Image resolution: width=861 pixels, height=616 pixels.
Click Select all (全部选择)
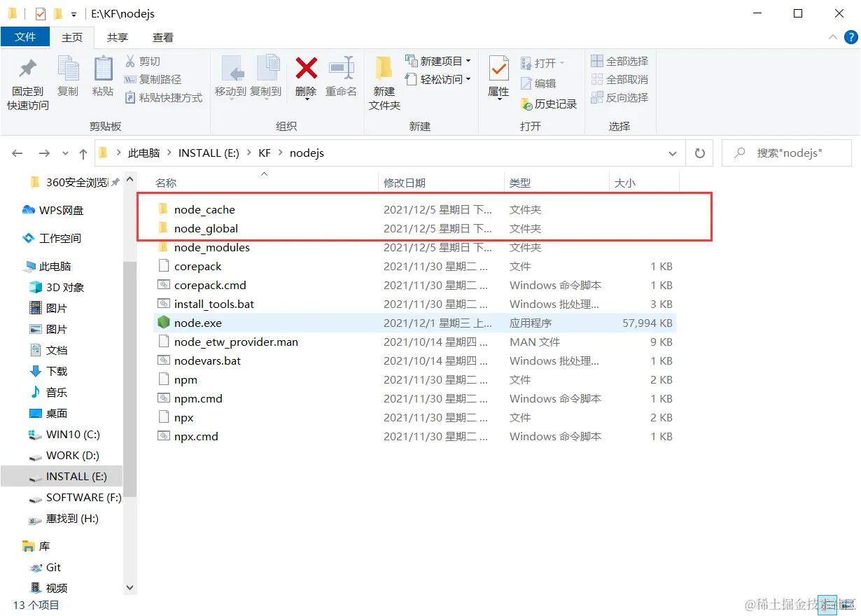pyautogui.click(x=619, y=61)
